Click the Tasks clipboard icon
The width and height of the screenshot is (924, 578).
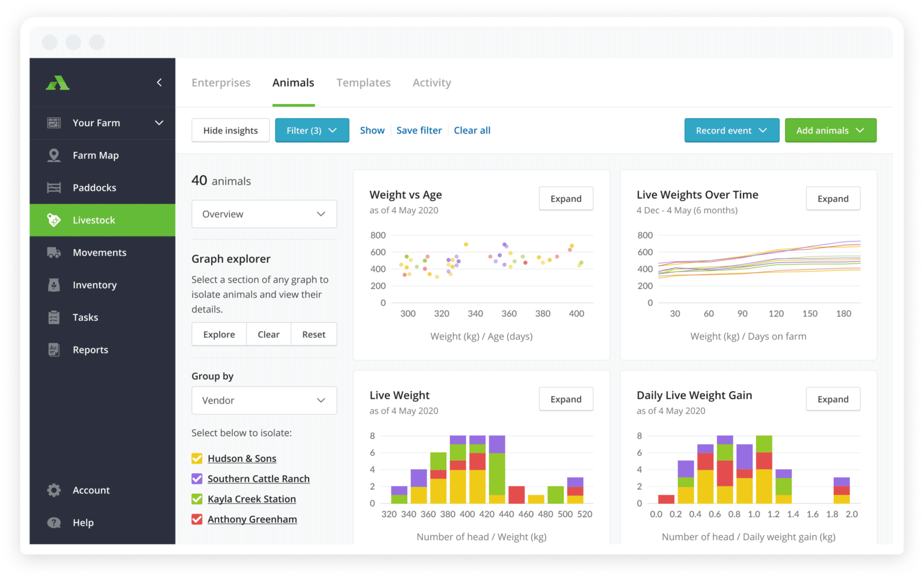coord(54,317)
